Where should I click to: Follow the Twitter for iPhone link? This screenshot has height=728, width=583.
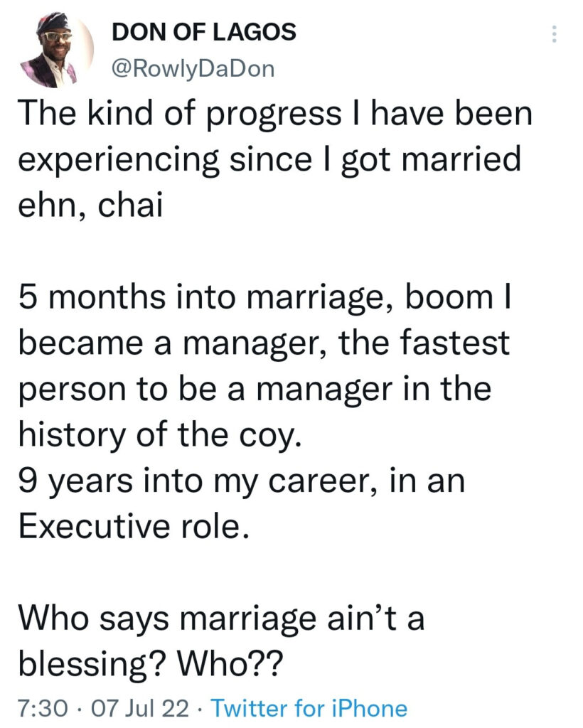click(309, 709)
